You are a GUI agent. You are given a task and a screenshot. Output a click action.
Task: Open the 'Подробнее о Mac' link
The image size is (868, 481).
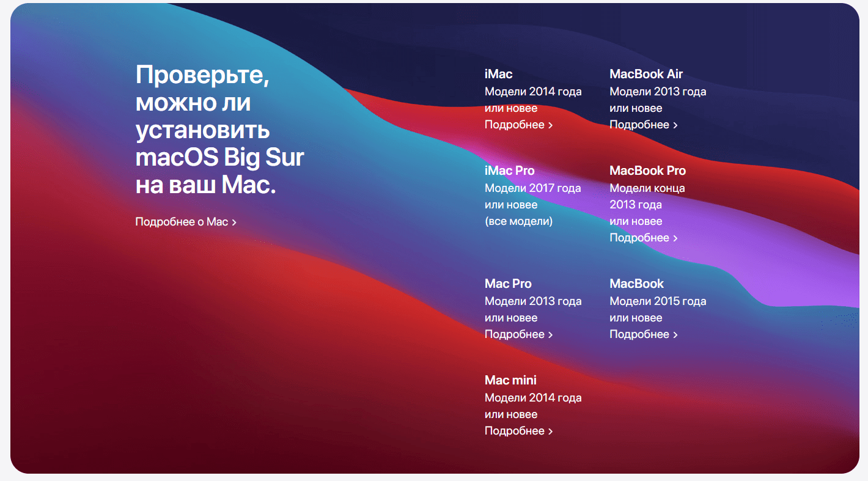click(186, 222)
